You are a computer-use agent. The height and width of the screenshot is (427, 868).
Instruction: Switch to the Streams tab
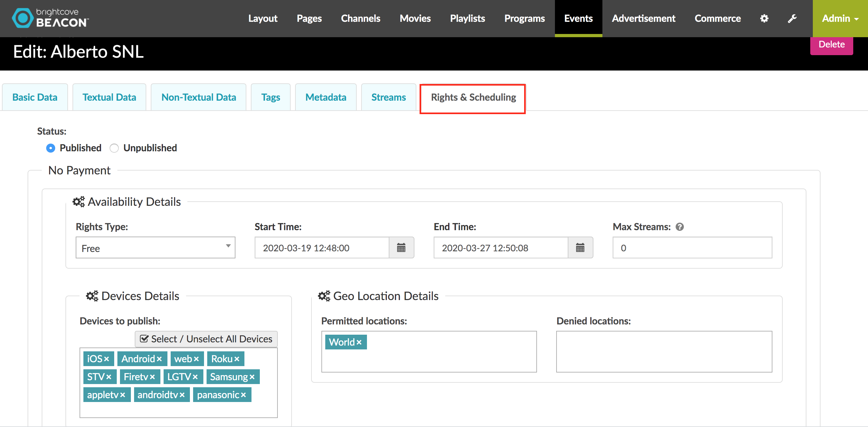(x=388, y=97)
